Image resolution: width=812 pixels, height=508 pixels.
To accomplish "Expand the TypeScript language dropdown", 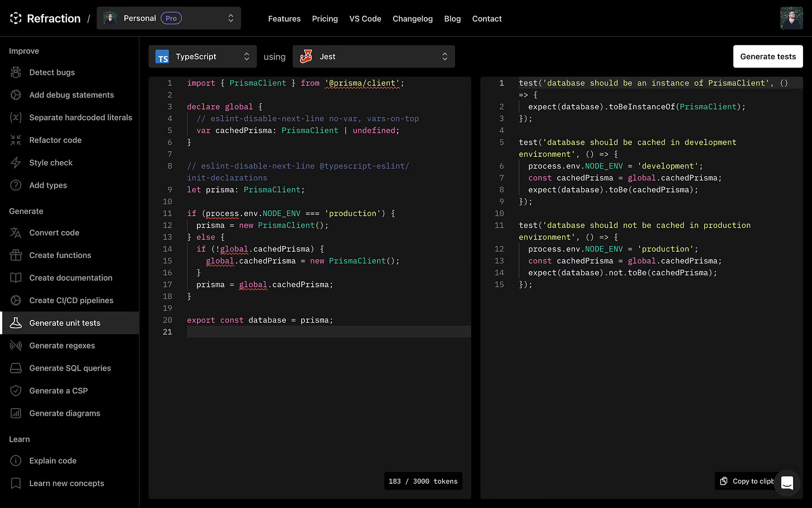I will (x=202, y=56).
